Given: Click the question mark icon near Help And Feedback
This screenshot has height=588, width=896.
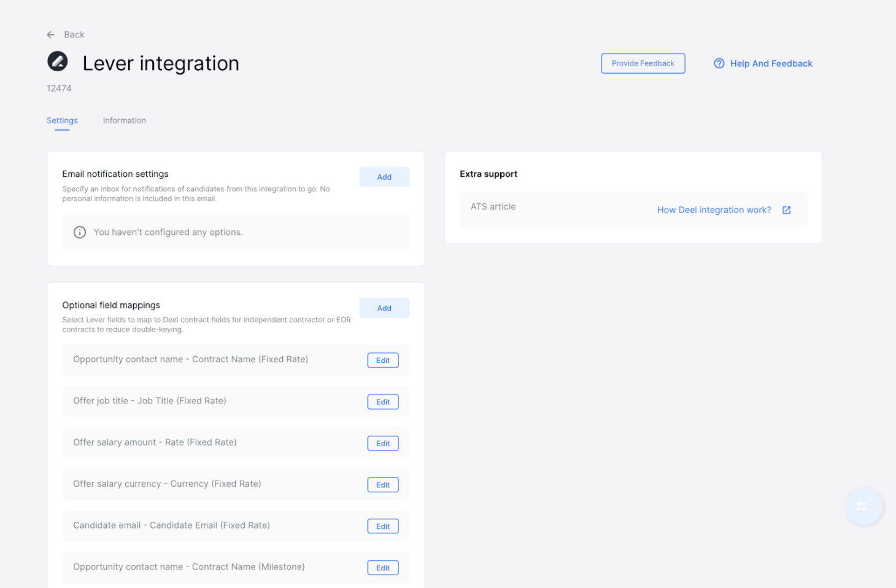Looking at the screenshot, I should point(719,63).
